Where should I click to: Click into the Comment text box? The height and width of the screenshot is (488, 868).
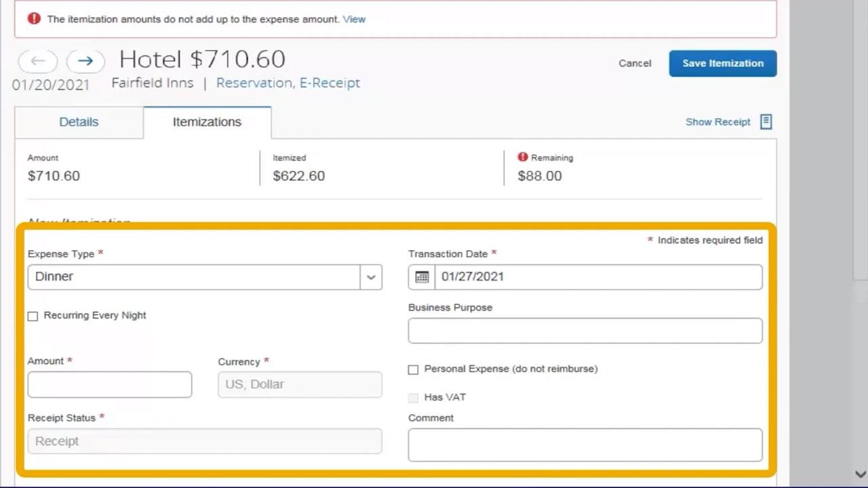(585, 445)
